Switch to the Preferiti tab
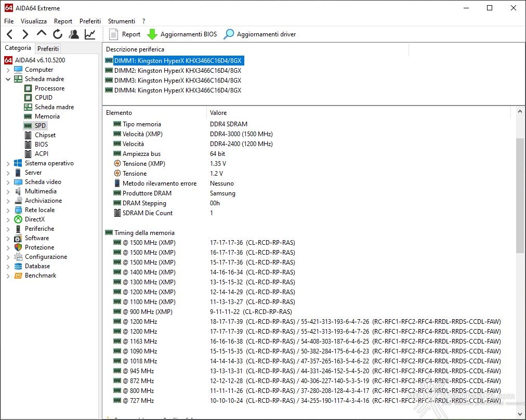Image resolution: width=526 pixels, height=420 pixels. coord(48,49)
